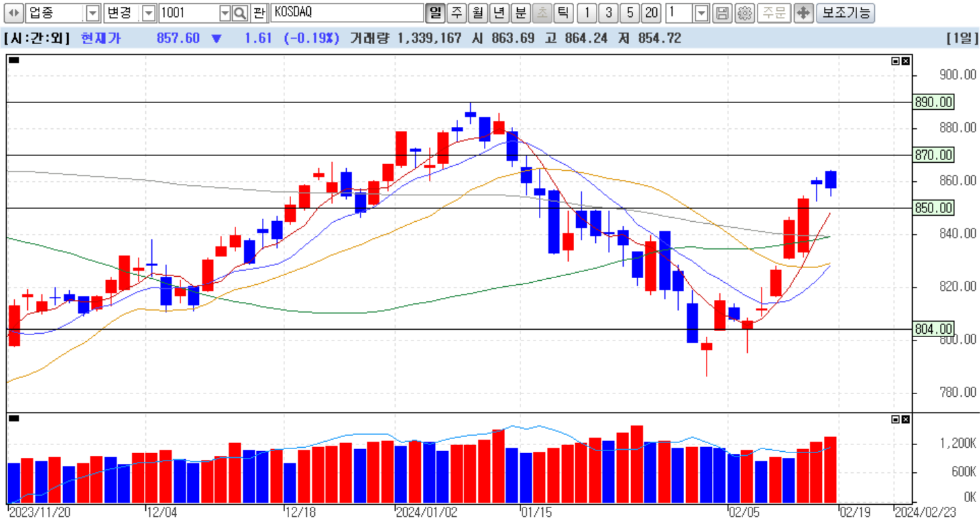Viewport: 980px width, 521px height.
Task: Click the left-right arrow navigation icon
Action: (14, 13)
